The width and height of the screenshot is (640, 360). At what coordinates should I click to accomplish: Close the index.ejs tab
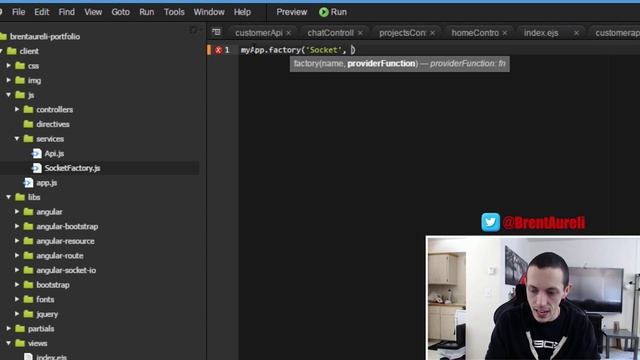(576, 33)
